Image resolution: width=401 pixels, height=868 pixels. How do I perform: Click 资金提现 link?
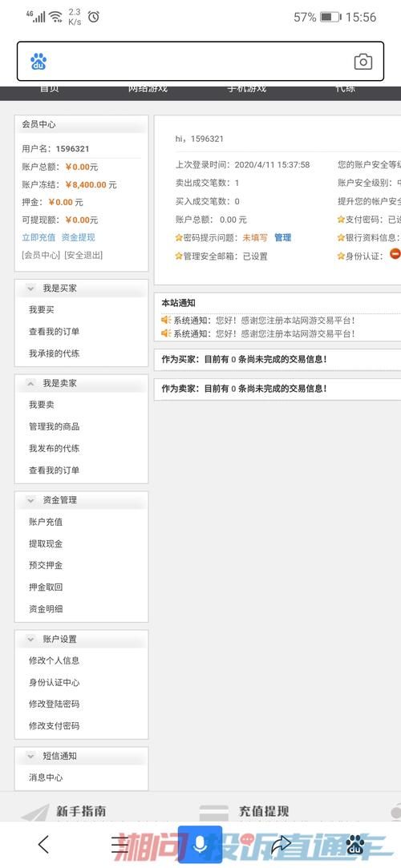coord(78,237)
